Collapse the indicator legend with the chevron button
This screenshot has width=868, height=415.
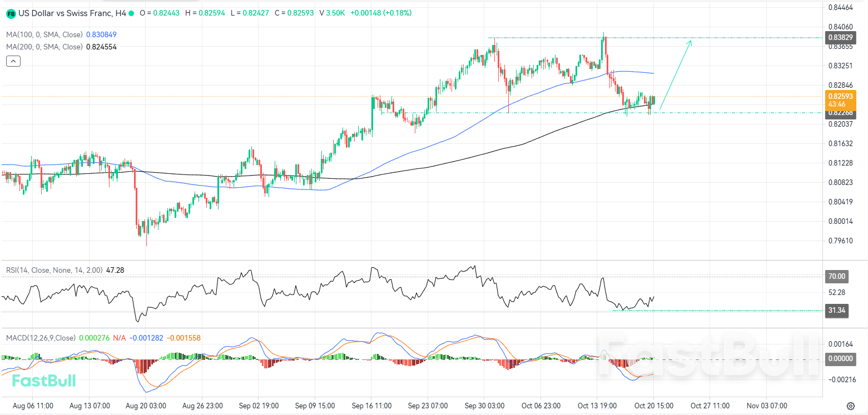[13, 61]
